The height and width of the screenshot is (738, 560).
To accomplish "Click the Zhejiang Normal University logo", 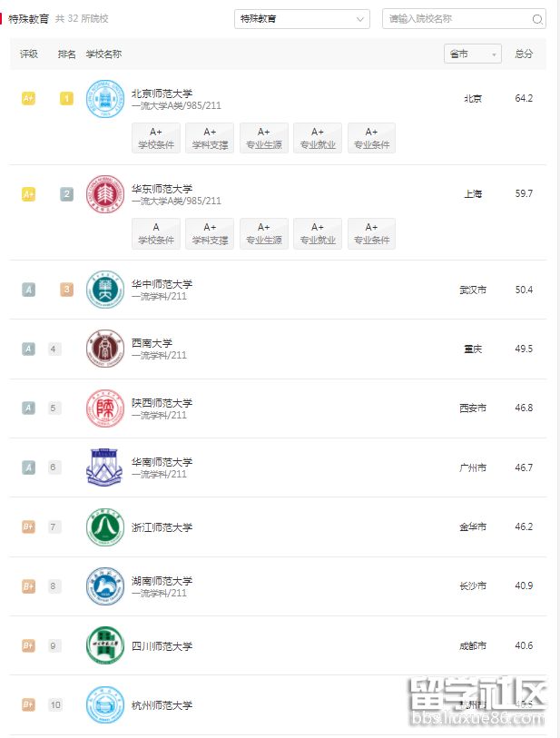I will [x=104, y=527].
